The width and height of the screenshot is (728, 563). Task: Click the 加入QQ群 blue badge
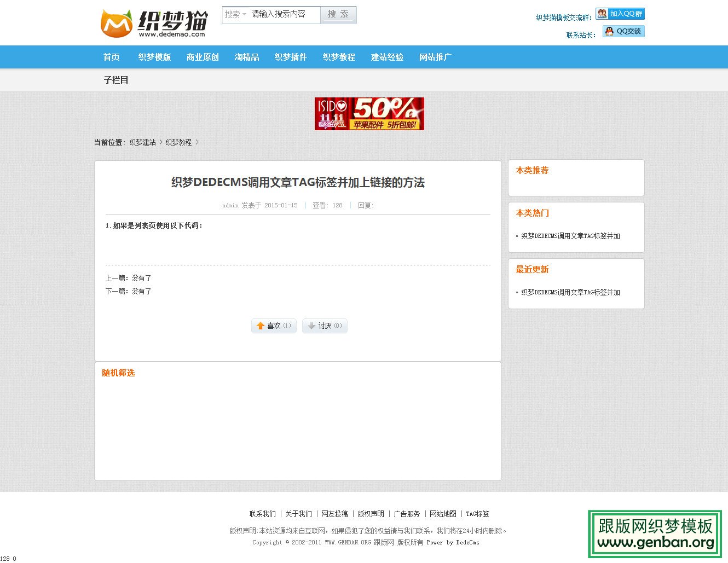coord(624,13)
